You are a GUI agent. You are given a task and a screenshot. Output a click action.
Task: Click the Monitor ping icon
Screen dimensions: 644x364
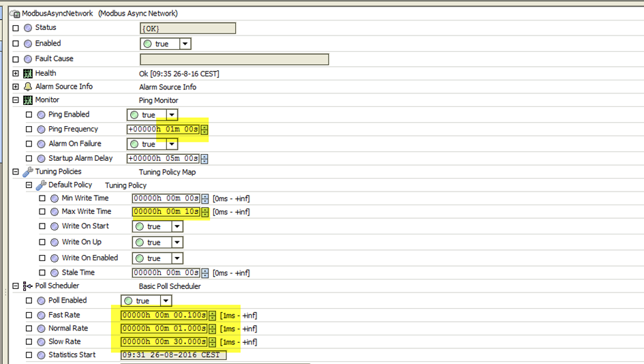[28, 100]
